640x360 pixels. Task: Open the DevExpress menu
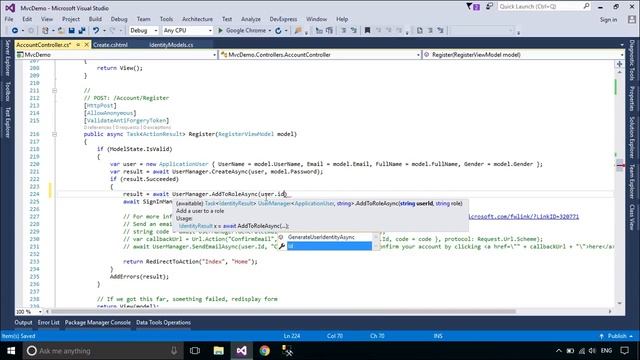pyautogui.click(x=283, y=19)
